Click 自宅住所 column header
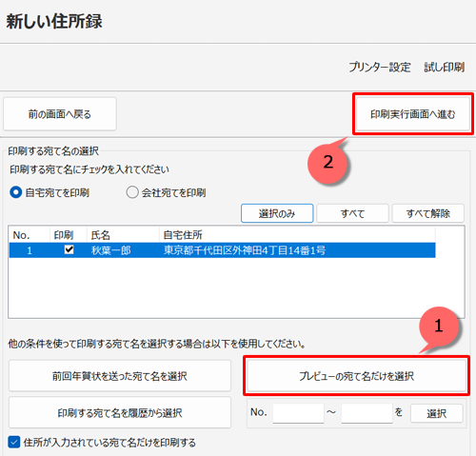476x456 pixels. click(x=297, y=235)
